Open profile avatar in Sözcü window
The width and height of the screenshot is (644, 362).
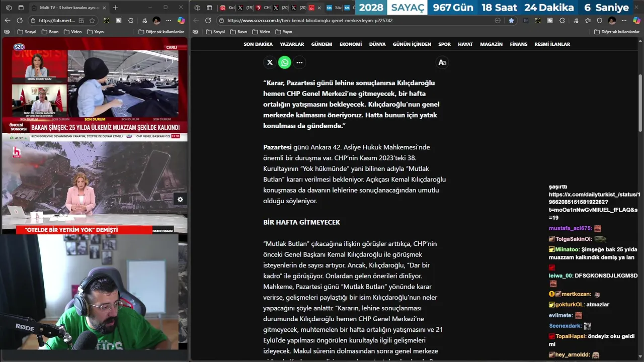(612, 21)
